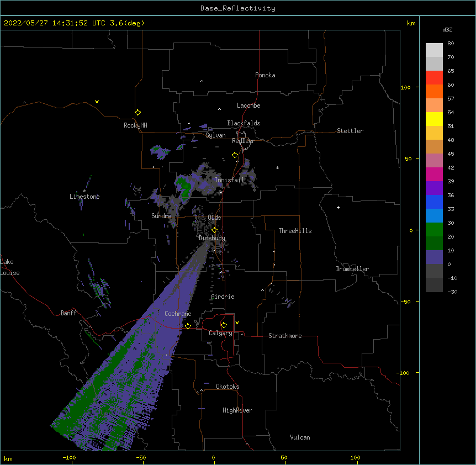Click the yellow V marker east of Calgary

pos(237,323)
